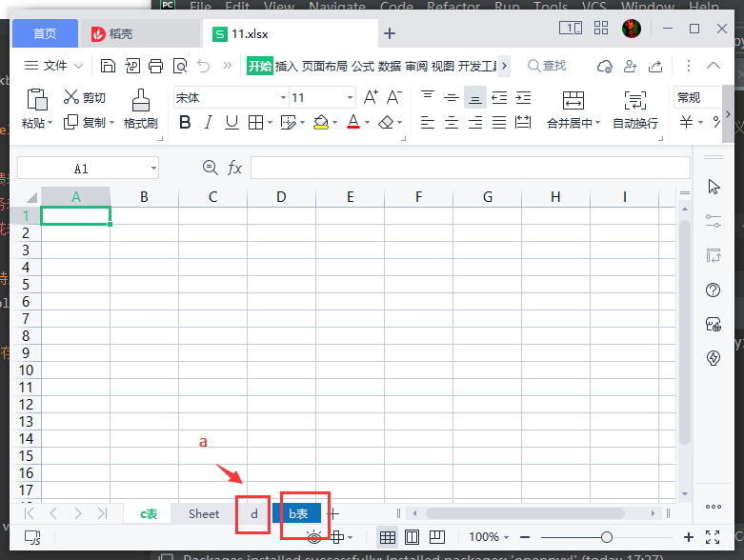Open the 数据 ribbon tab
Image resolution: width=744 pixels, height=560 pixels.
[x=390, y=66]
